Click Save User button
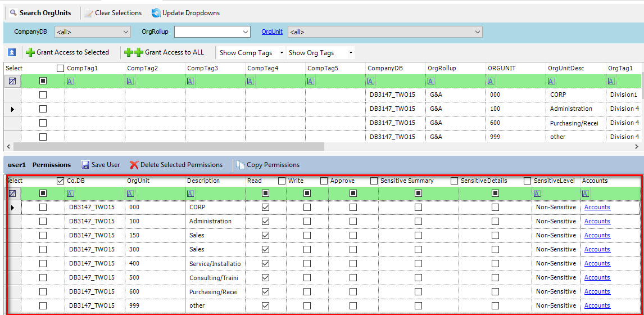Viewport: 644px width, 315px height. pos(101,165)
